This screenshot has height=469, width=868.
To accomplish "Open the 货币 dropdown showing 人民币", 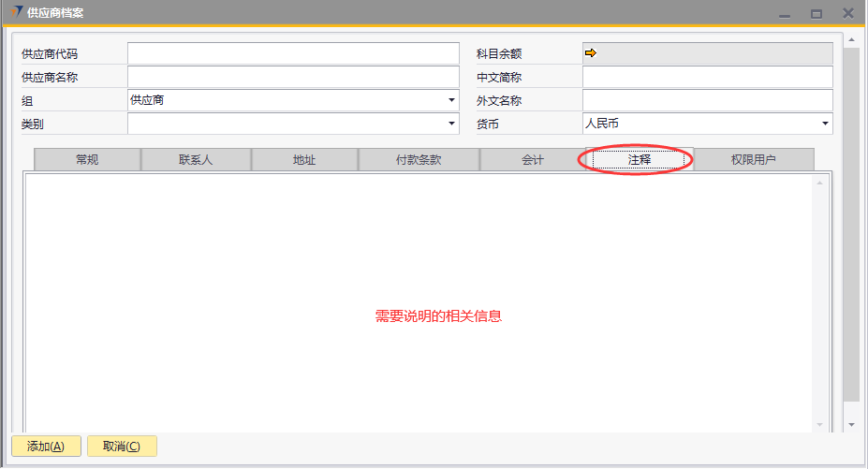I will tap(707, 124).
